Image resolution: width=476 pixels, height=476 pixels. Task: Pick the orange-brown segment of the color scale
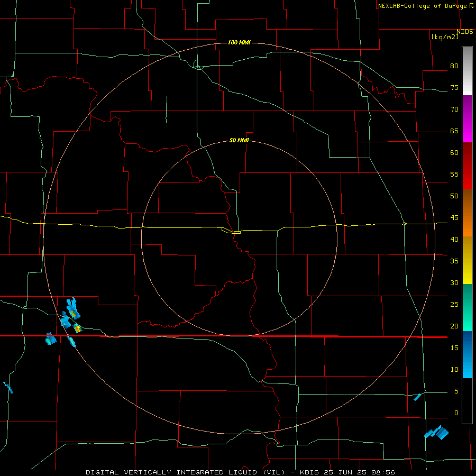tap(467, 213)
